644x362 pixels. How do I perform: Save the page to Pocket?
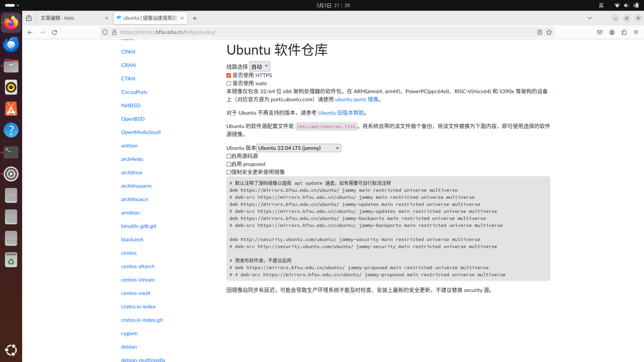[x=599, y=32]
